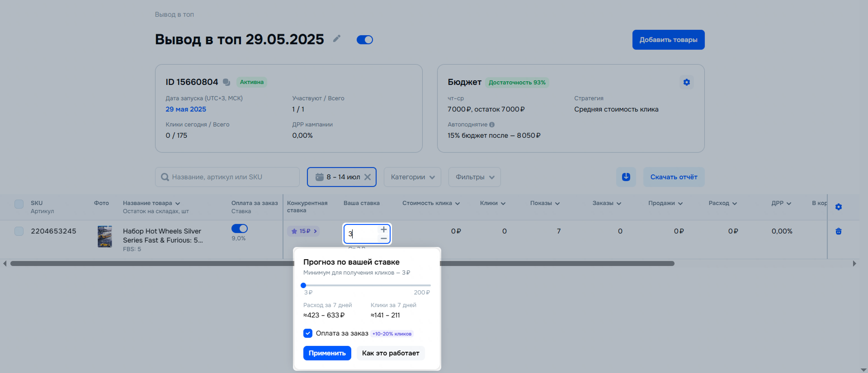The width and height of the screenshot is (868, 373).
Task: Delete product row with trash icon
Action: pyautogui.click(x=838, y=231)
